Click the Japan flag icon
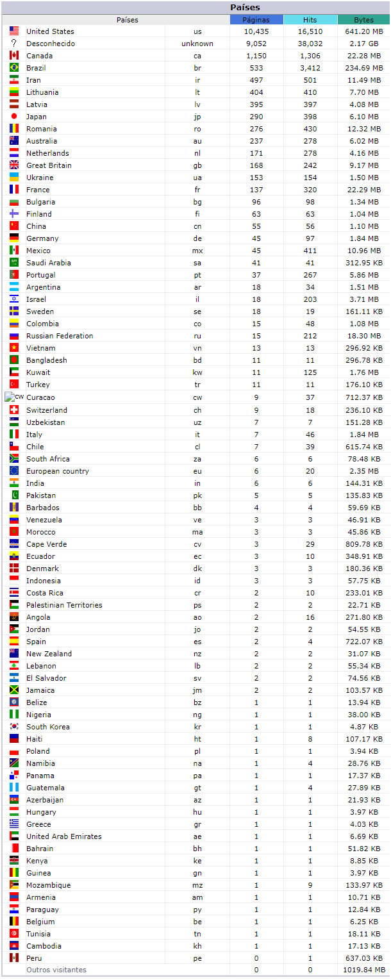The width and height of the screenshot is (391, 980). (14, 116)
